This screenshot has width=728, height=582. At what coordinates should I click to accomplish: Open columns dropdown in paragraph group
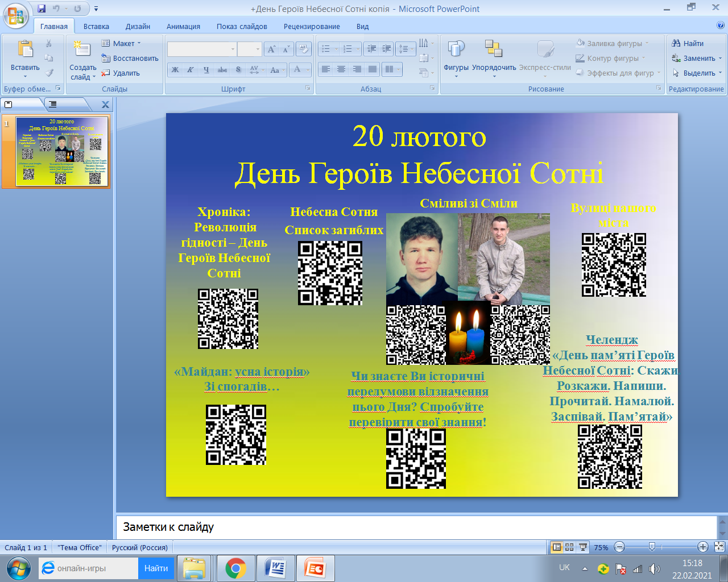[392, 69]
